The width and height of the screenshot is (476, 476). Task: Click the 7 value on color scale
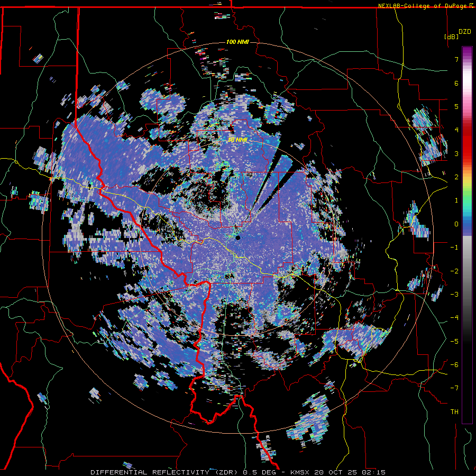pyautogui.click(x=456, y=59)
